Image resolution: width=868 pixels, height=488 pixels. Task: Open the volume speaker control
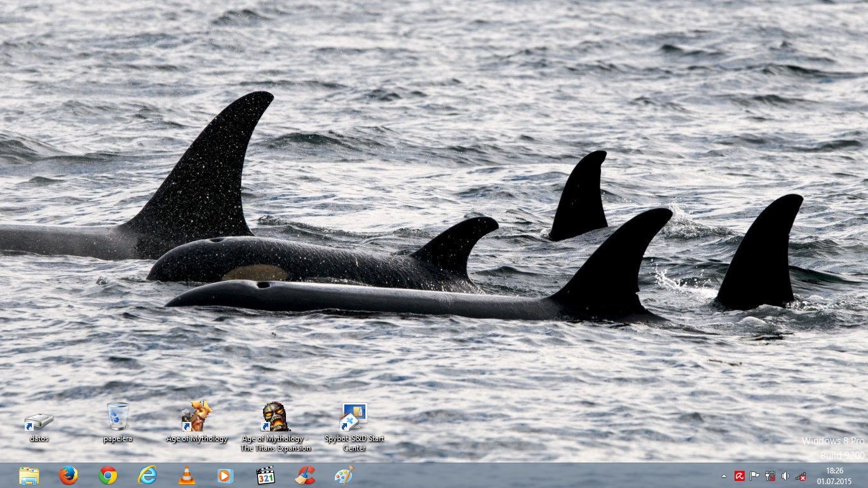[785, 476]
